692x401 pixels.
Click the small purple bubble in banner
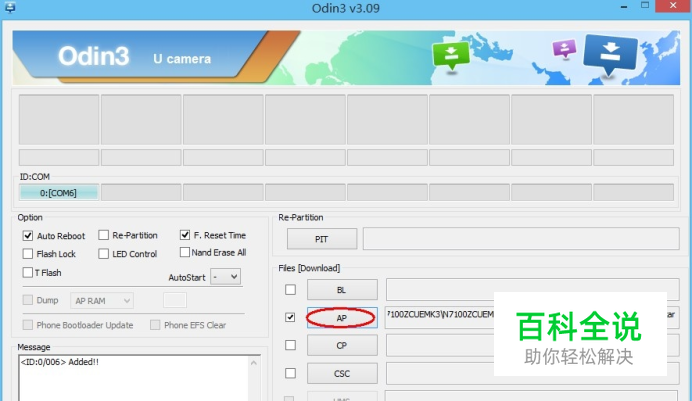pos(564,49)
